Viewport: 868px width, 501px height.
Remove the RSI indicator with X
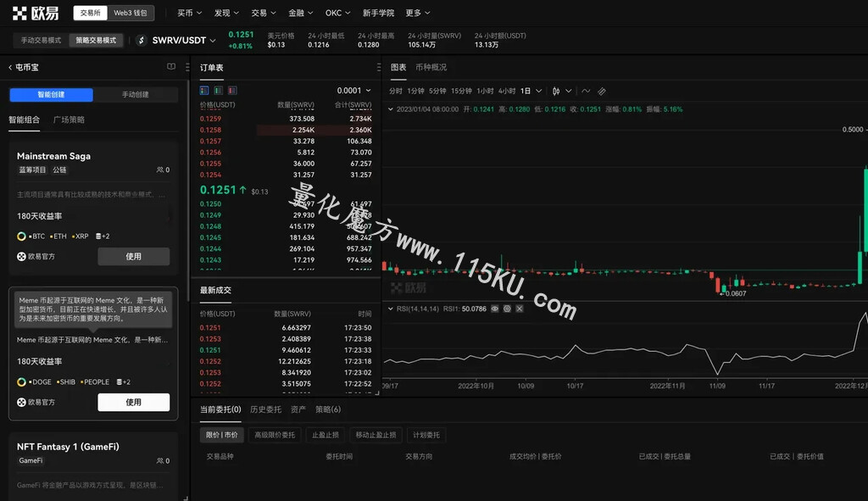(x=520, y=309)
